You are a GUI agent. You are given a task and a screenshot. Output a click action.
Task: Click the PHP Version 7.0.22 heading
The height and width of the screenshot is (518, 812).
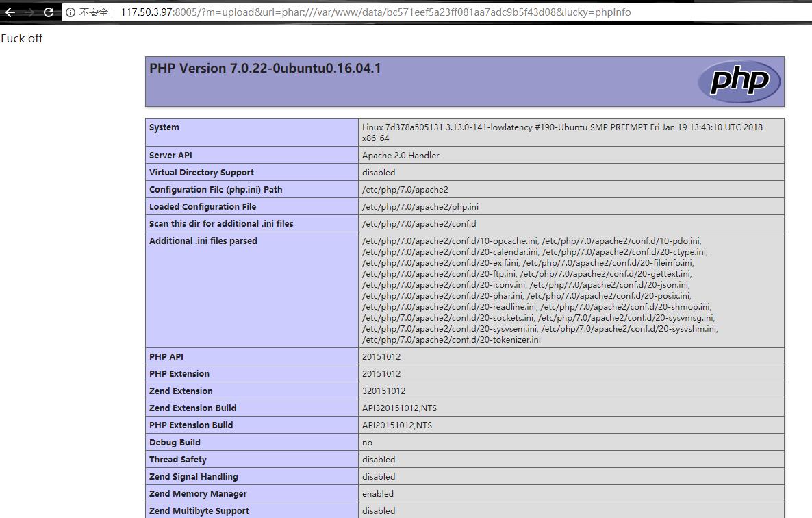coord(265,69)
